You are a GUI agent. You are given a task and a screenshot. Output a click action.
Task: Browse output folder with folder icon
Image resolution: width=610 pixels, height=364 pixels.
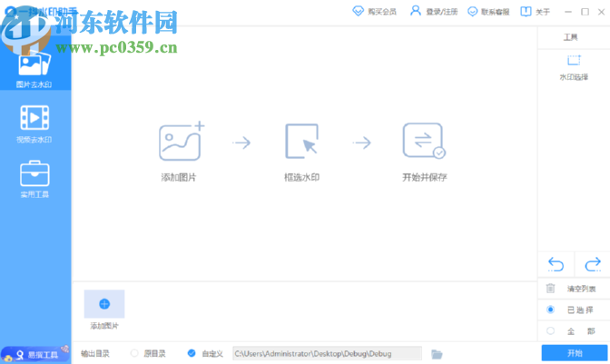coord(437,354)
